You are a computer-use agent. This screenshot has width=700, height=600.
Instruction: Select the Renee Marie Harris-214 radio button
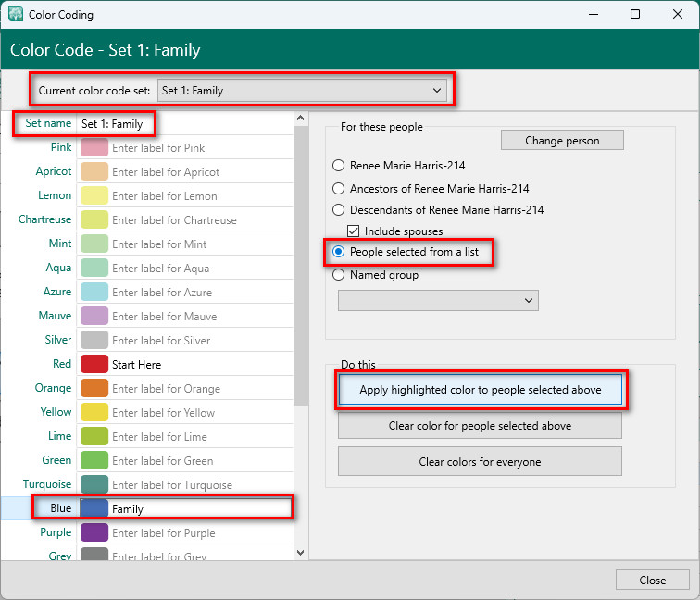tap(338, 166)
